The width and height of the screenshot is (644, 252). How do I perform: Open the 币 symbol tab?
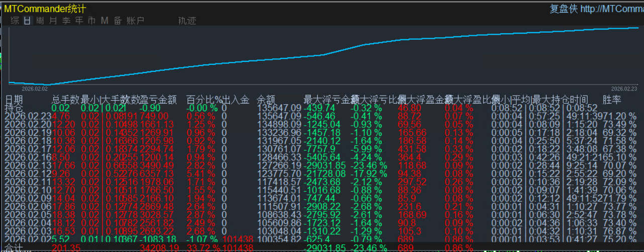[91, 21]
